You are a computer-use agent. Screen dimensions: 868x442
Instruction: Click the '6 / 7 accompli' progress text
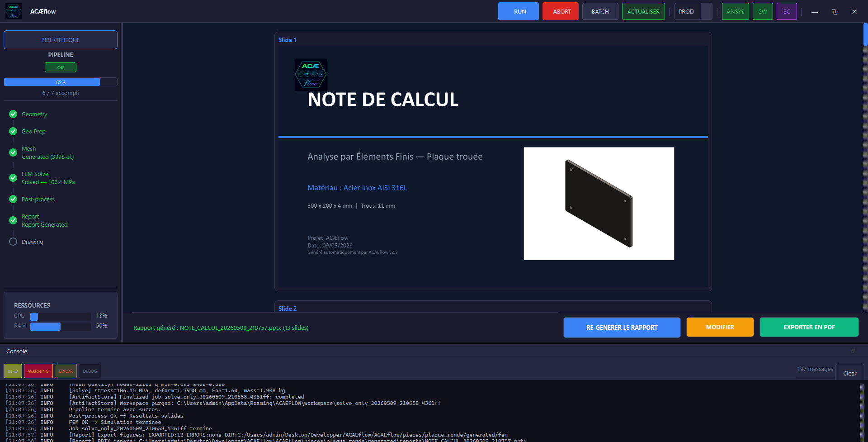(61, 93)
